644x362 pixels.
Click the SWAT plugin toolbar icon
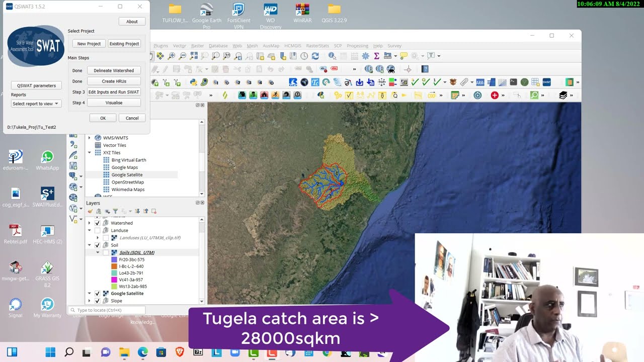pos(546,82)
